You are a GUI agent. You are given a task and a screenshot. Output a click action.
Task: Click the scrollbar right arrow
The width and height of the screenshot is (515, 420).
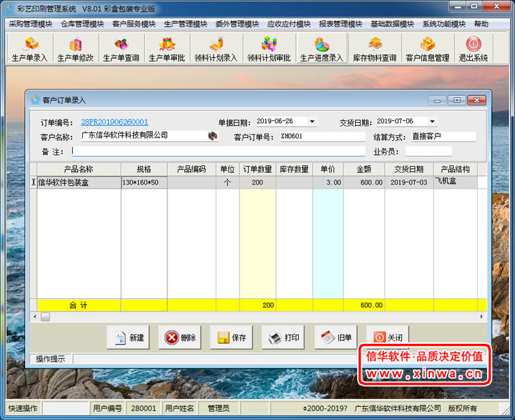click(482, 317)
